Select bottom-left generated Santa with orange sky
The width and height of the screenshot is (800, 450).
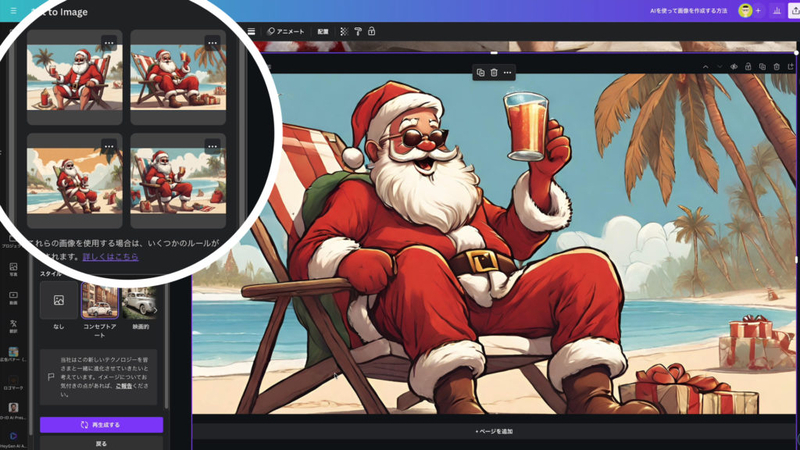click(74, 181)
